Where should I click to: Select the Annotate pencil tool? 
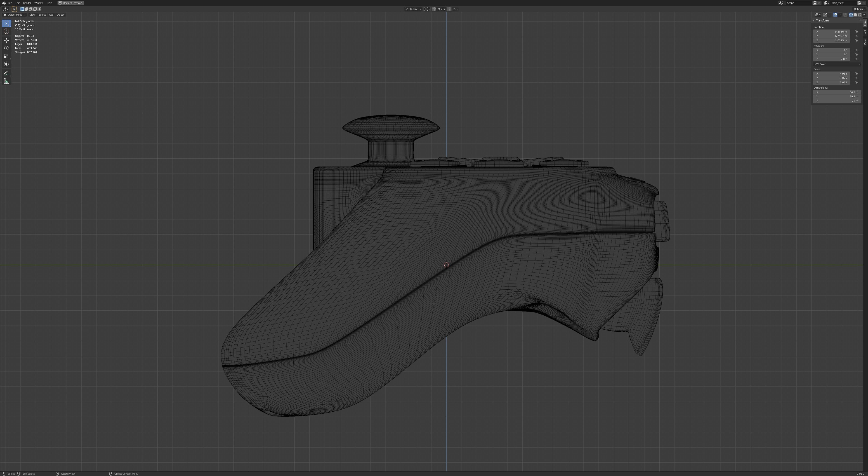[x=6, y=73]
